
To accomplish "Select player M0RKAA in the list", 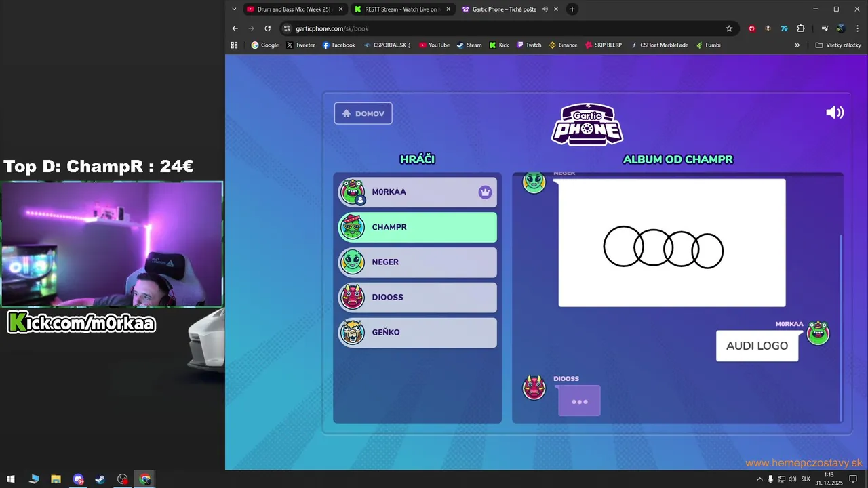I will [x=418, y=192].
